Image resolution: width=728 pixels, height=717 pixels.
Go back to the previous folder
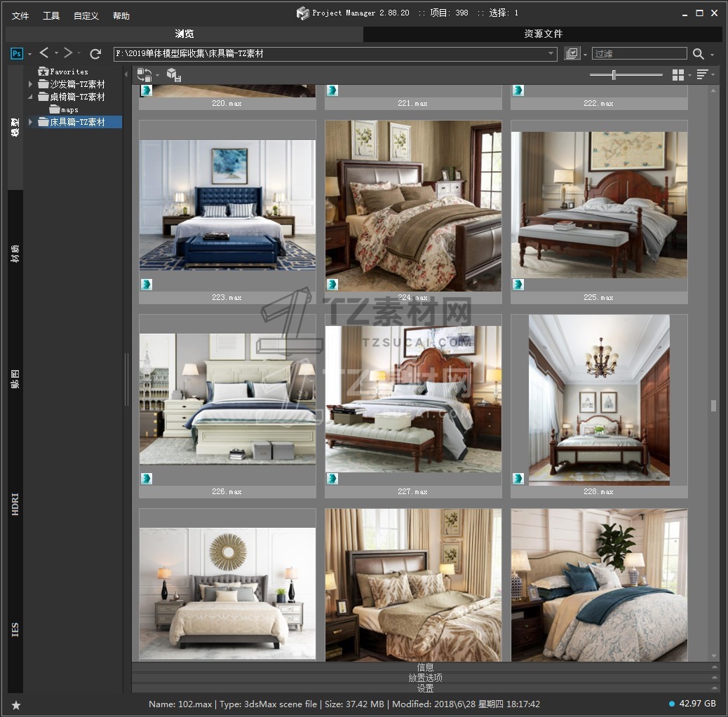44,53
